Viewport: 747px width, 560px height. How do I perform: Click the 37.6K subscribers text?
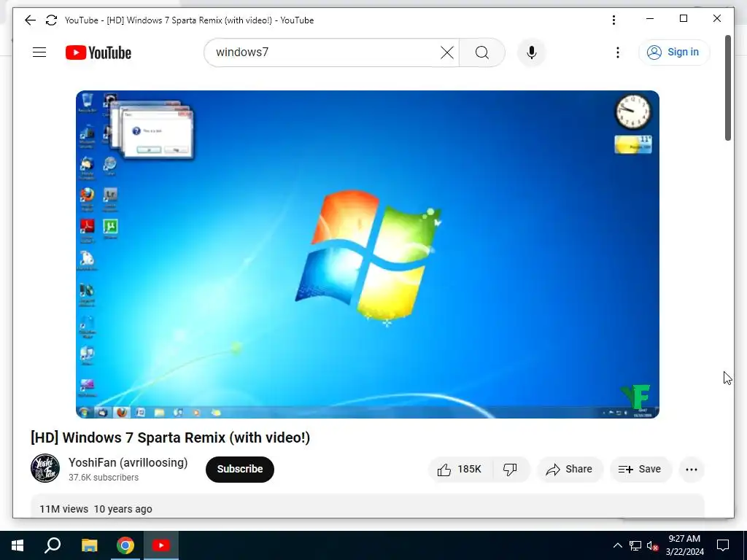point(104,477)
